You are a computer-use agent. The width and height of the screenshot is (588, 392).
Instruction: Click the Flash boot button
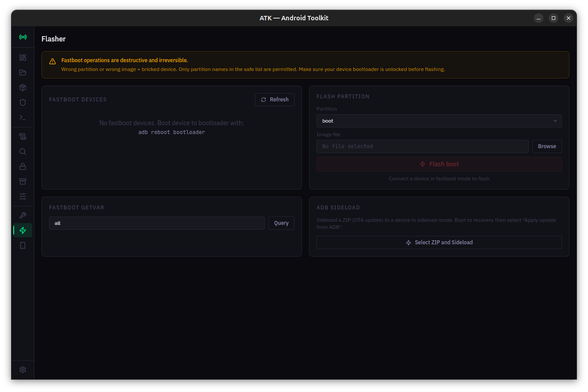coord(439,164)
